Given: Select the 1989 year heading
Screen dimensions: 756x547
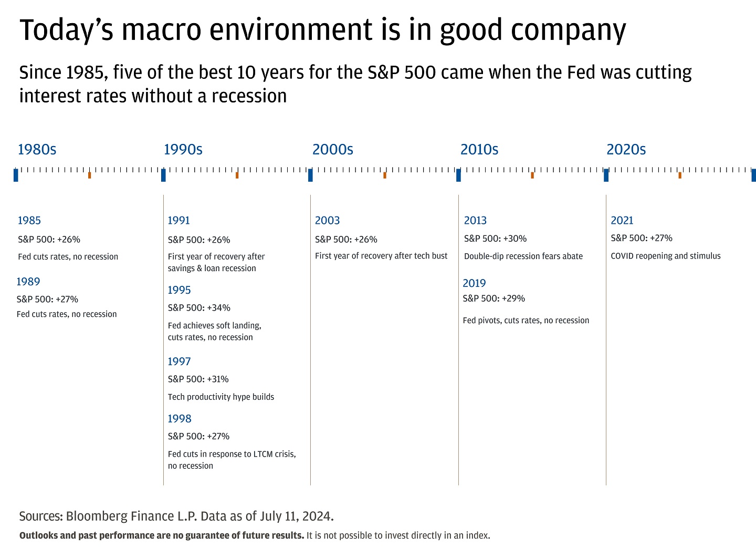Looking at the screenshot, I should [x=28, y=282].
